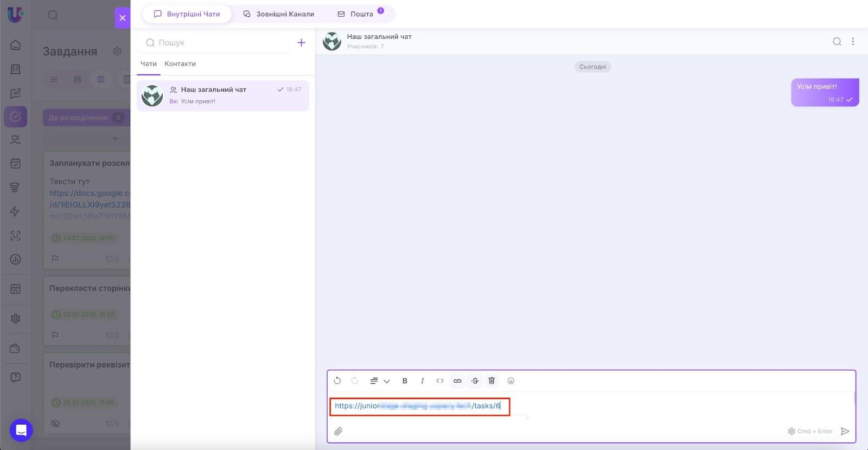Click the message editor scrollbar
The width and height of the screenshot is (868, 450).
[854, 398]
